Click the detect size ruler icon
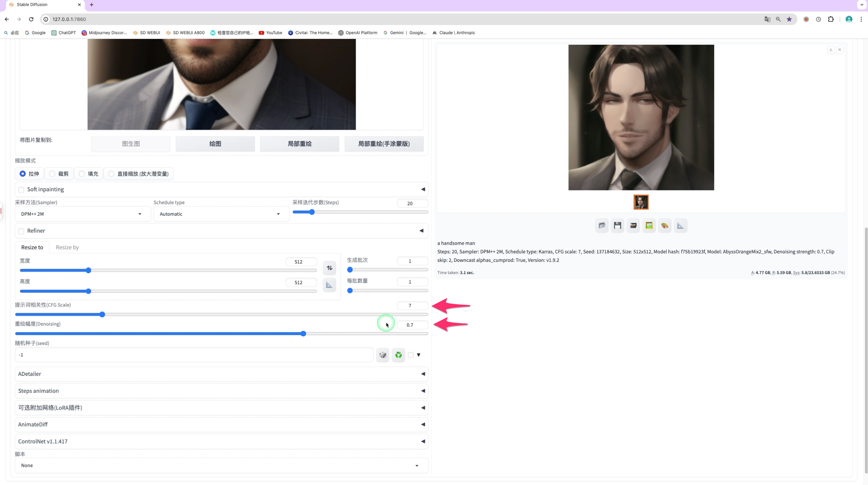The height and width of the screenshot is (485, 868). click(330, 285)
